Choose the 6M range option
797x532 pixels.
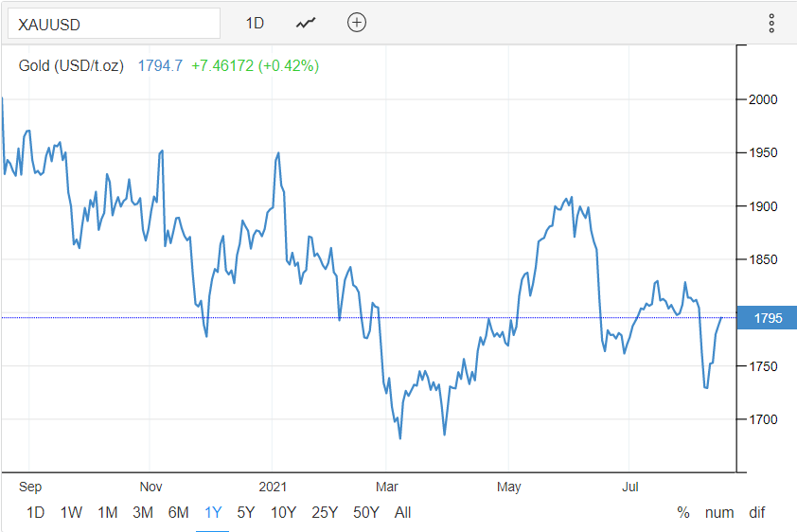179,512
